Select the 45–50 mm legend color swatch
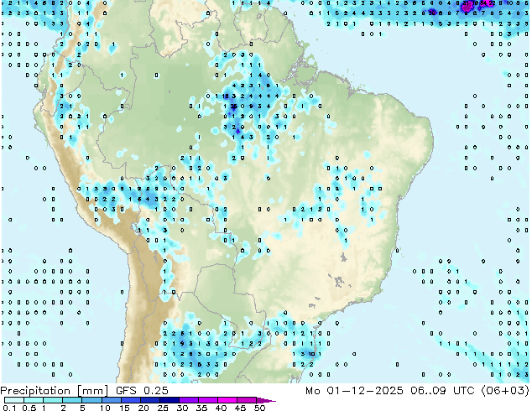The width and height of the screenshot is (532, 411). click(247, 400)
